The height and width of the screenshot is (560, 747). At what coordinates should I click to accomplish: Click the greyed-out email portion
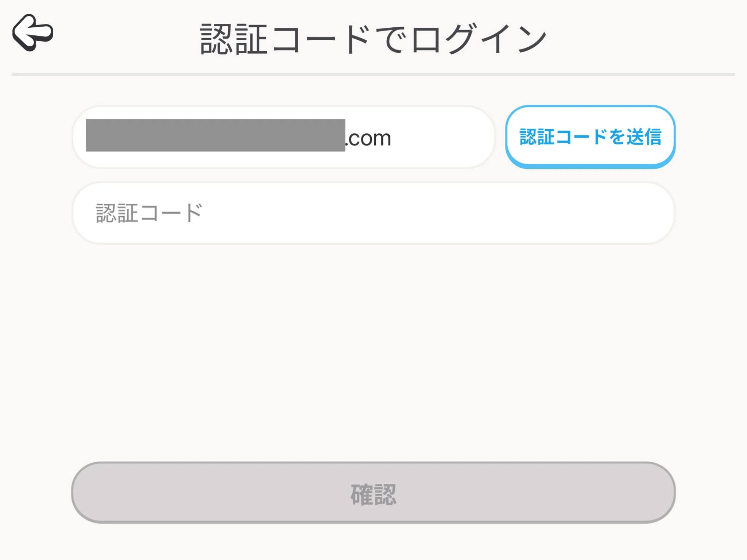(x=215, y=135)
